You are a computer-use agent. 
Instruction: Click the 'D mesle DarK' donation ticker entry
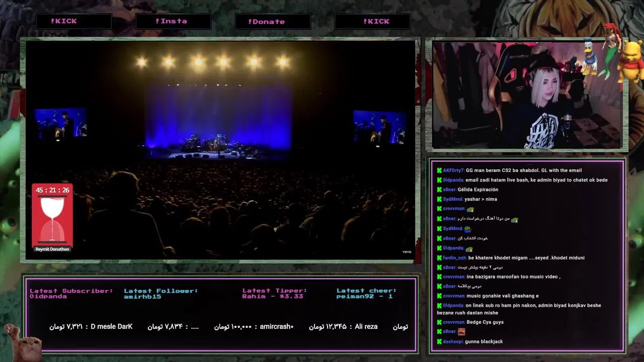pyautogui.click(x=91, y=327)
